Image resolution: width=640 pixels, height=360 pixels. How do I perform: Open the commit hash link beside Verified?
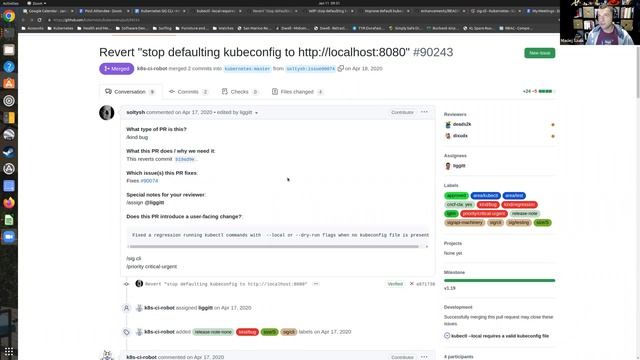[425, 284]
